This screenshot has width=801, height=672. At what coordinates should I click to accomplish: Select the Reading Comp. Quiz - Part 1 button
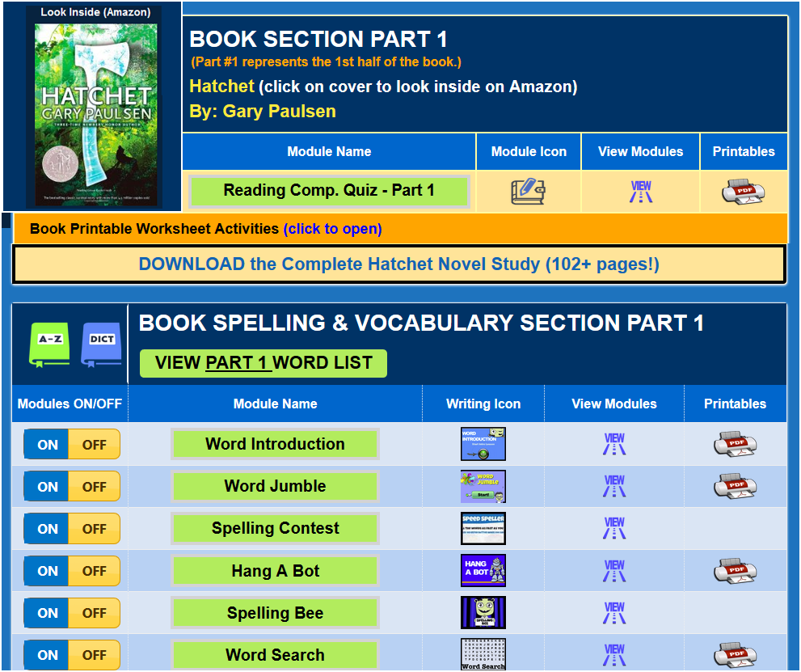point(329,191)
